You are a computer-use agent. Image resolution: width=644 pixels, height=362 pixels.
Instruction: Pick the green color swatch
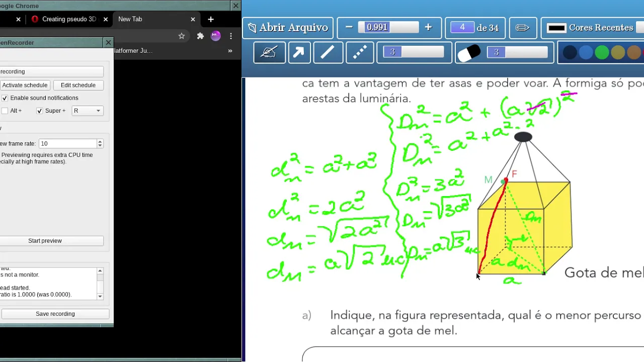pos(602,52)
